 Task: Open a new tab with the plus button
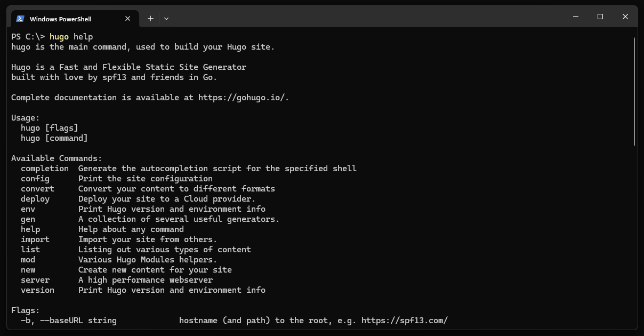pyautogui.click(x=150, y=19)
